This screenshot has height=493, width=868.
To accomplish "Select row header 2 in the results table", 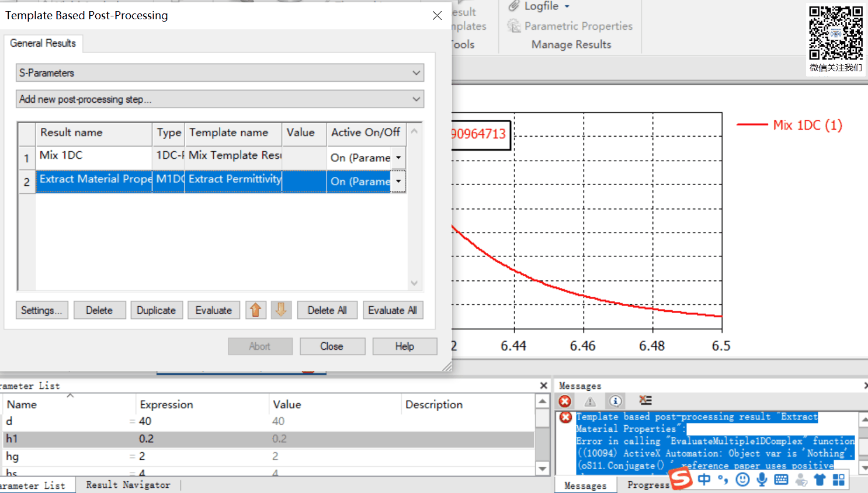I will pos(27,182).
